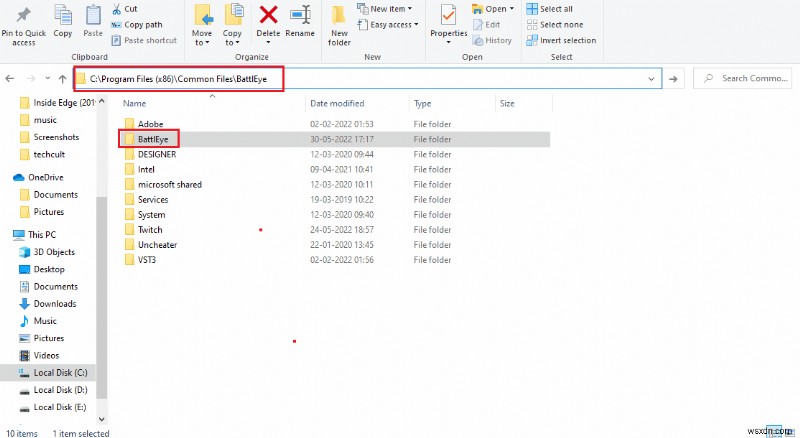Open Music under This PC
800x438 pixels.
[x=38, y=321]
